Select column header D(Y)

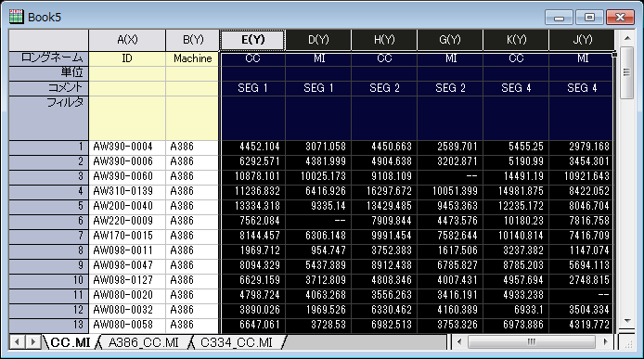pyautogui.click(x=318, y=40)
